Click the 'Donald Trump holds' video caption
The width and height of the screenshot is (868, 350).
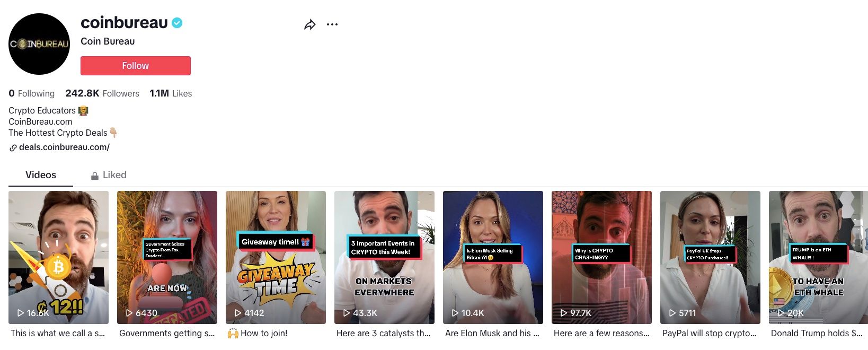click(x=816, y=333)
